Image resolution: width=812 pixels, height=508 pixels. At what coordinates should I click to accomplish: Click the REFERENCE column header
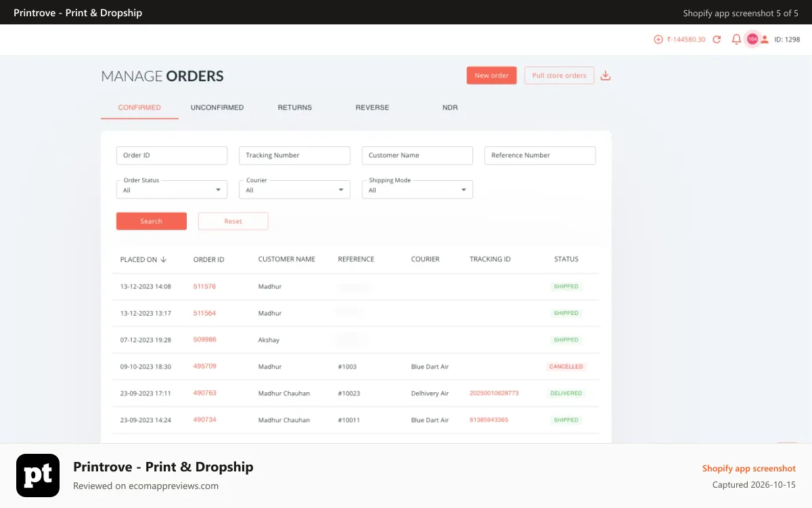tap(356, 259)
